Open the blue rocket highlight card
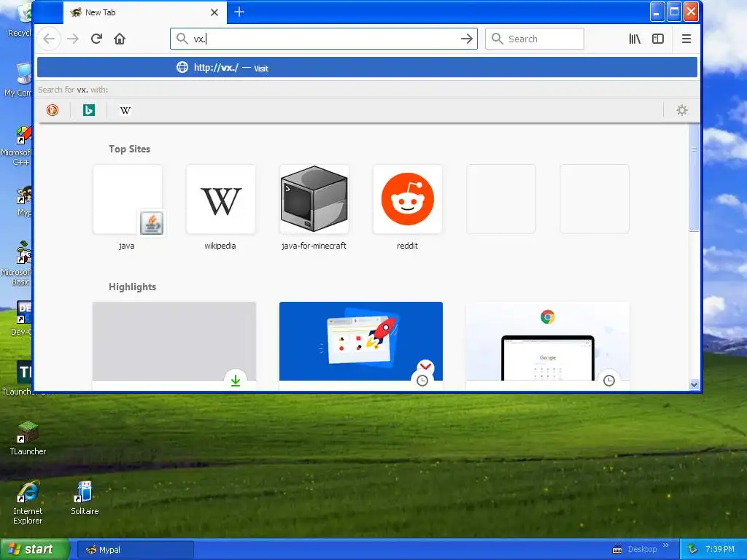The height and width of the screenshot is (560, 747). [x=360, y=345]
